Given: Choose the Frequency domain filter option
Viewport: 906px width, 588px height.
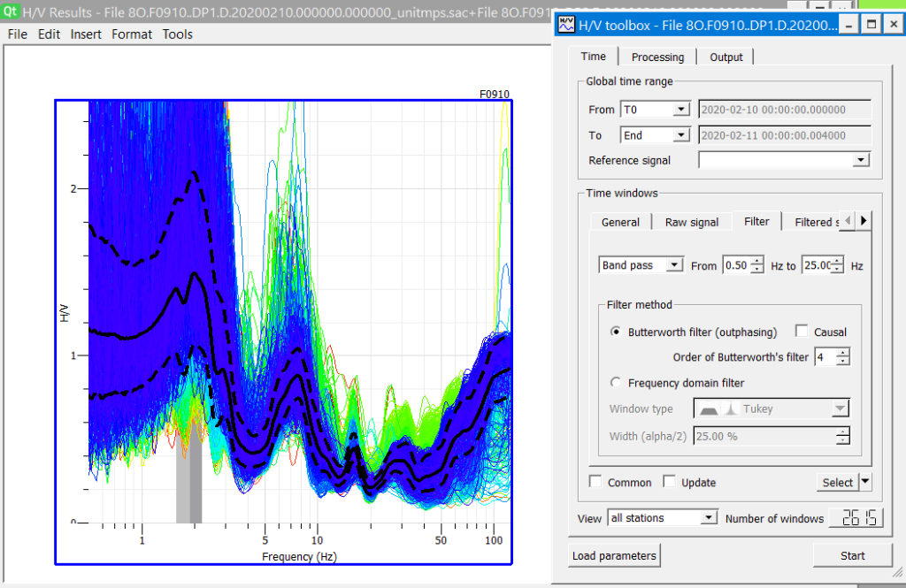Looking at the screenshot, I should 616,383.
